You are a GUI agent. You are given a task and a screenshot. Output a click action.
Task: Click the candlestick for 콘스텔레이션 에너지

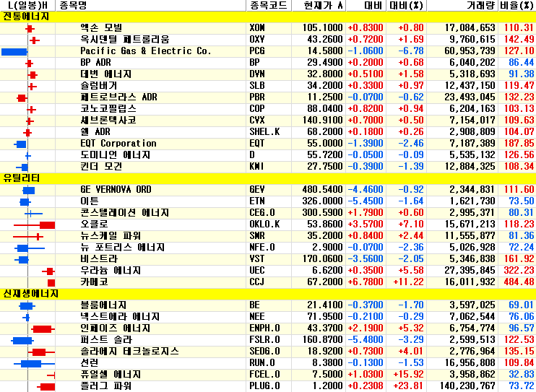33,214
